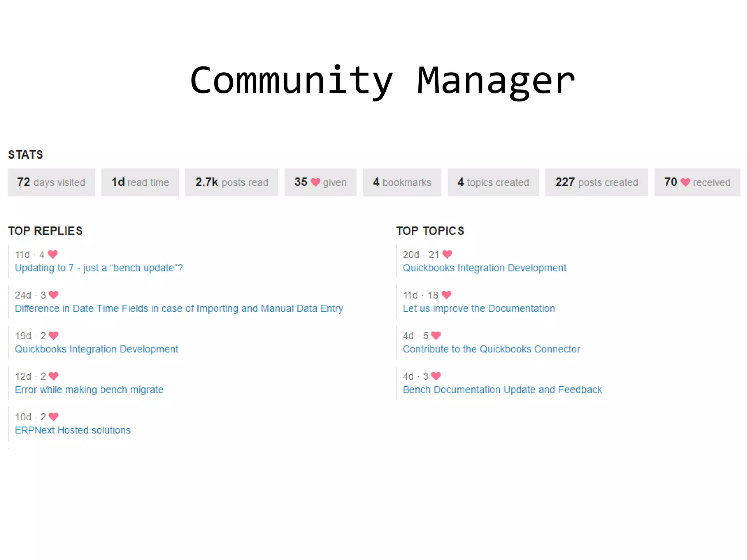Screen dimensions: 747x560
Task: Click the heart icon in '35 given' stat
Action: (316, 182)
